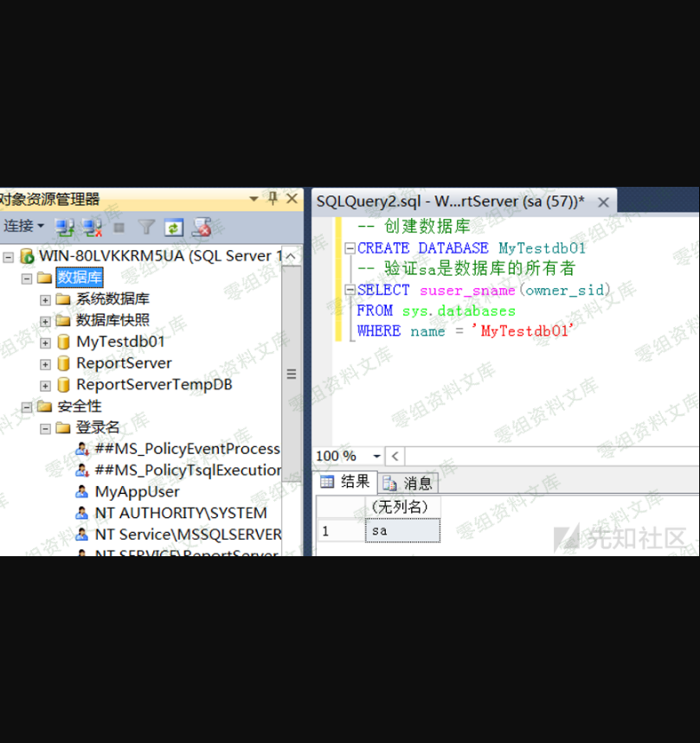Open the 100 % zoom dropdown

click(x=376, y=456)
